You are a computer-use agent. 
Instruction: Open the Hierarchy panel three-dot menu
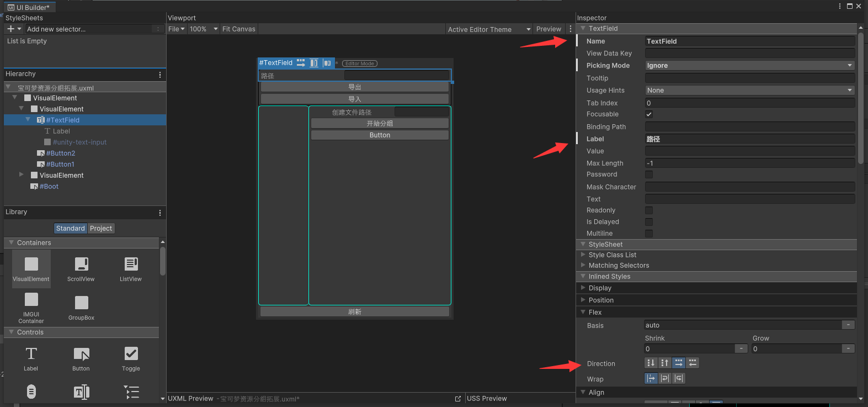click(160, 75)
